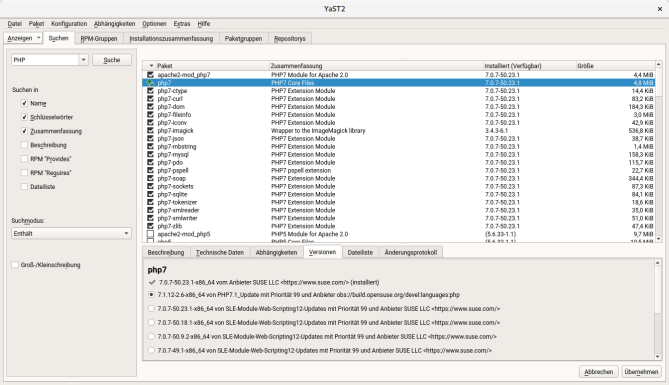The width and height of the screenshot is (669, 385).
Task: Open the Abhängigkeiten menu
Action: (114, 24)
